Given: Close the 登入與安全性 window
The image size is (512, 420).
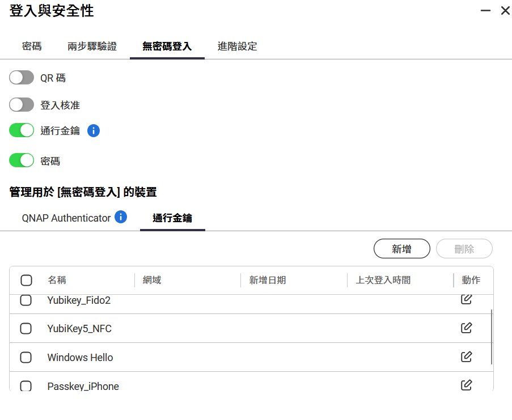Looking at the screenshot, I should (505, 10).
